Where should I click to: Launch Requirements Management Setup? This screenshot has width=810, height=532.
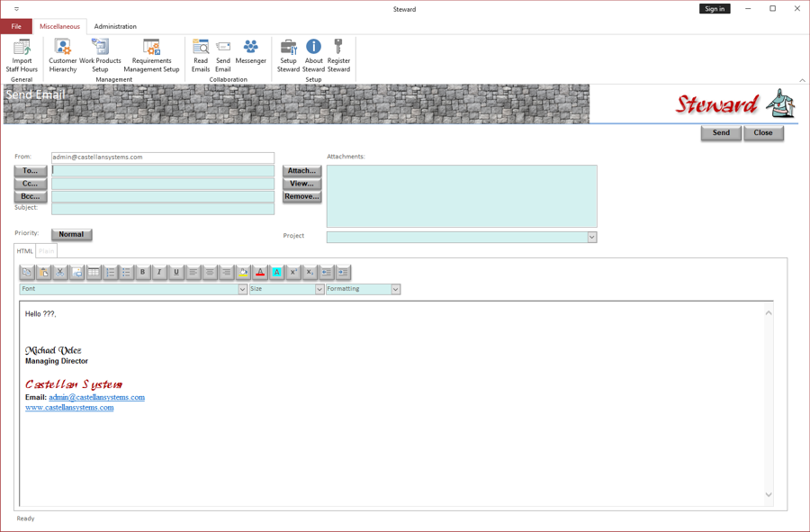151,56
